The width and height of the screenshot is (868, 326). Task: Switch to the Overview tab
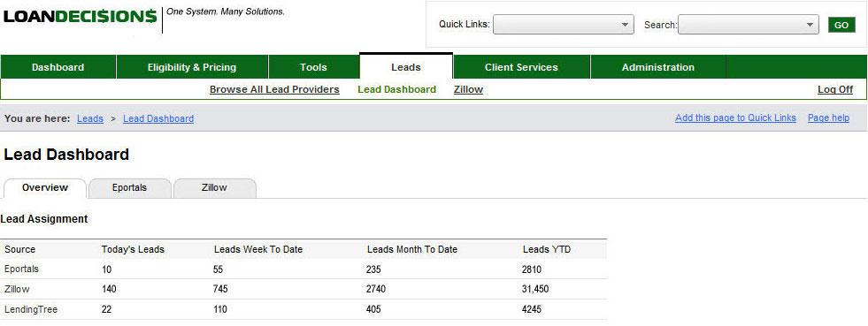point(45,188)
